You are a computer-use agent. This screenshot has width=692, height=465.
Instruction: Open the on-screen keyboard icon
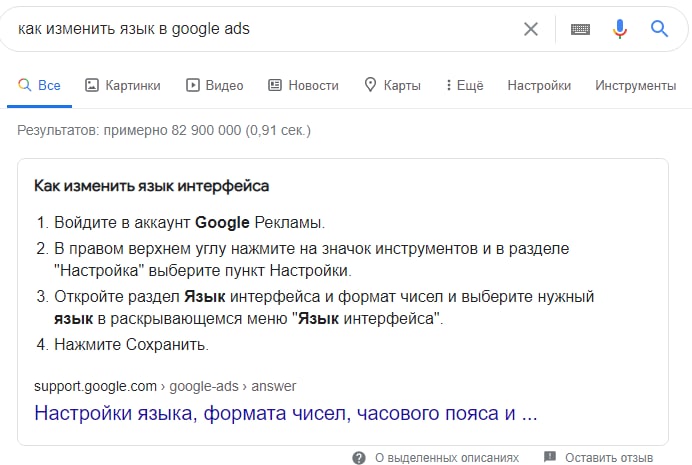[x=580, y=30]
